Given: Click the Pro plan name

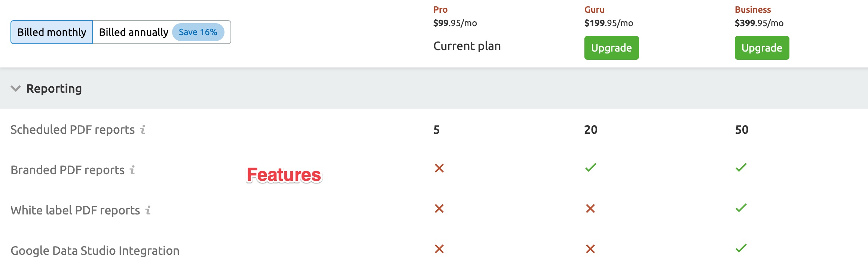Looking at the screenshot, I should [x=440, y=10].
